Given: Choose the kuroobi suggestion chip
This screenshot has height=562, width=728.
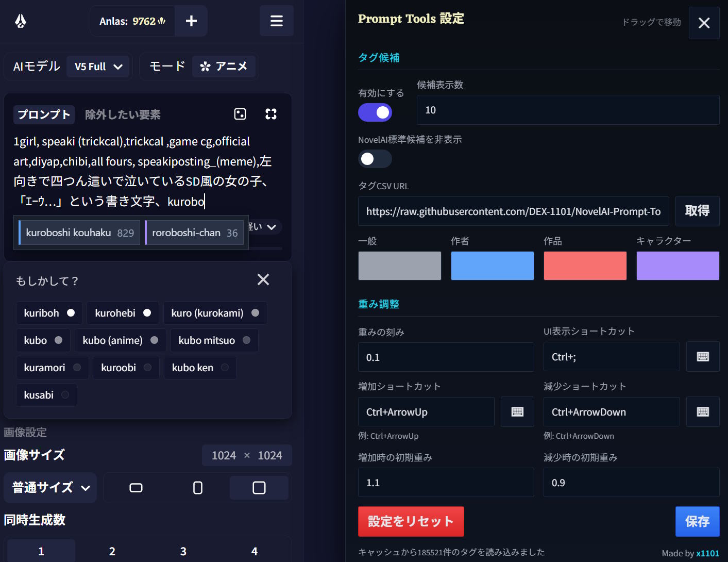Looking at the screenshot, I should [x=126, y=368].
